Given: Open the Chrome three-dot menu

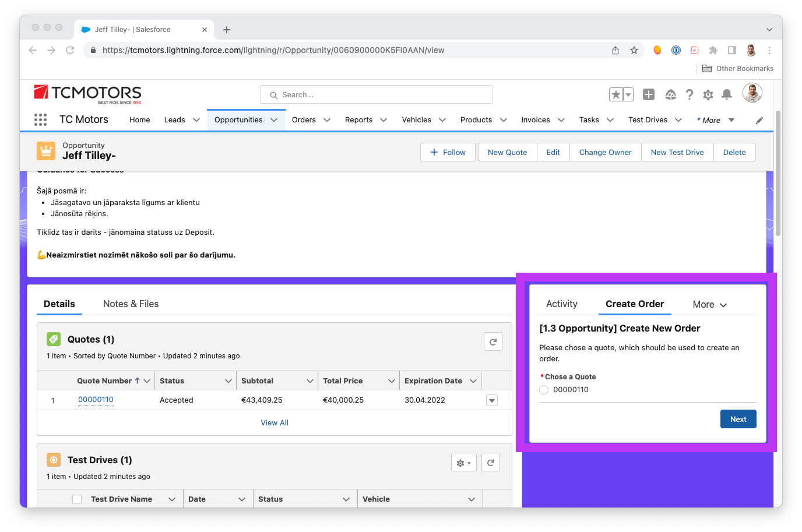Looking at the screenshot, I should tap(769, 50).
